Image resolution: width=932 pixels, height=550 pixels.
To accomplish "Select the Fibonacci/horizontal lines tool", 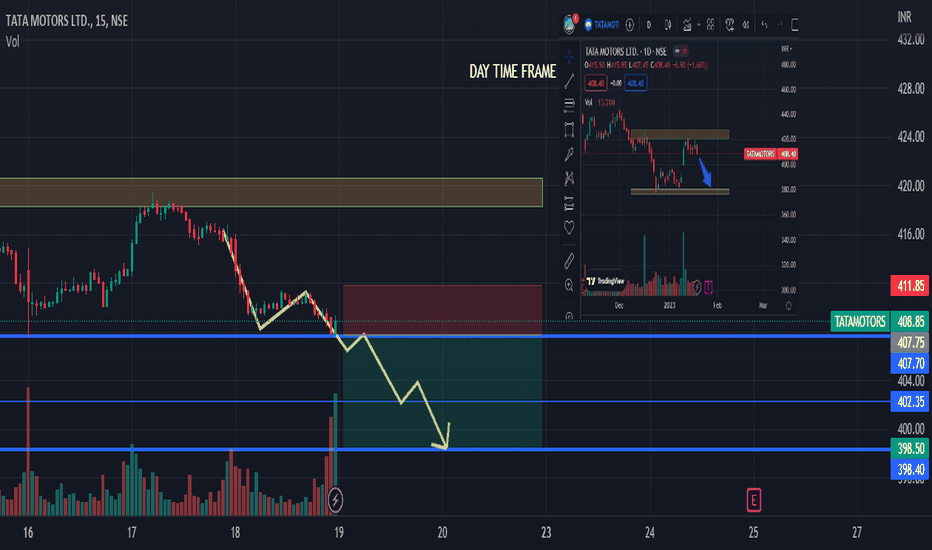I will 569,105.
